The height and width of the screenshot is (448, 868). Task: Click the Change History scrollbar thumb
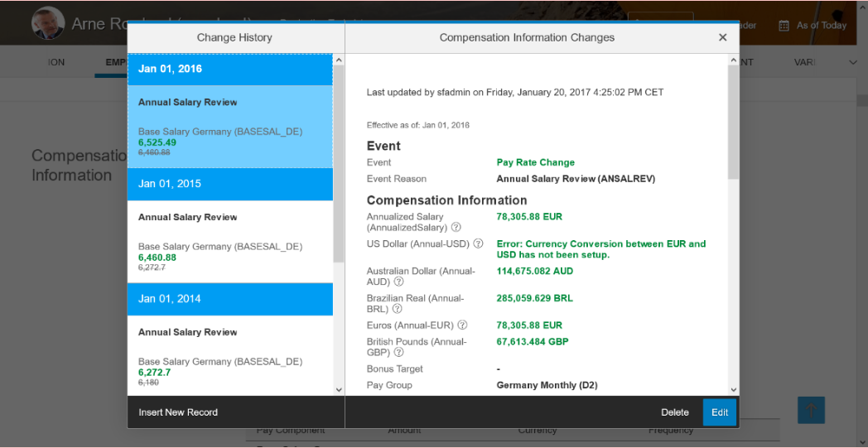tap(339, 163)
